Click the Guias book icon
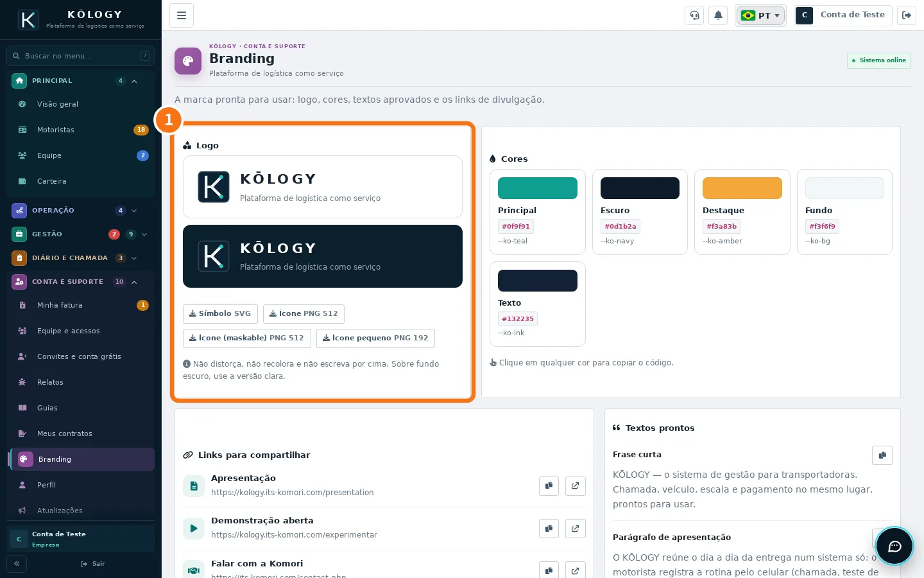 click(22, 408)
